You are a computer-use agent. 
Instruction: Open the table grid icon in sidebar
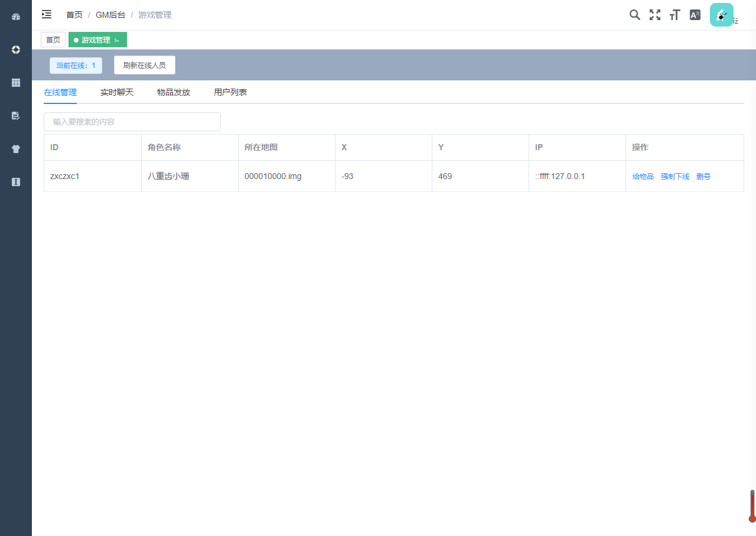click(x=16, y=83)
